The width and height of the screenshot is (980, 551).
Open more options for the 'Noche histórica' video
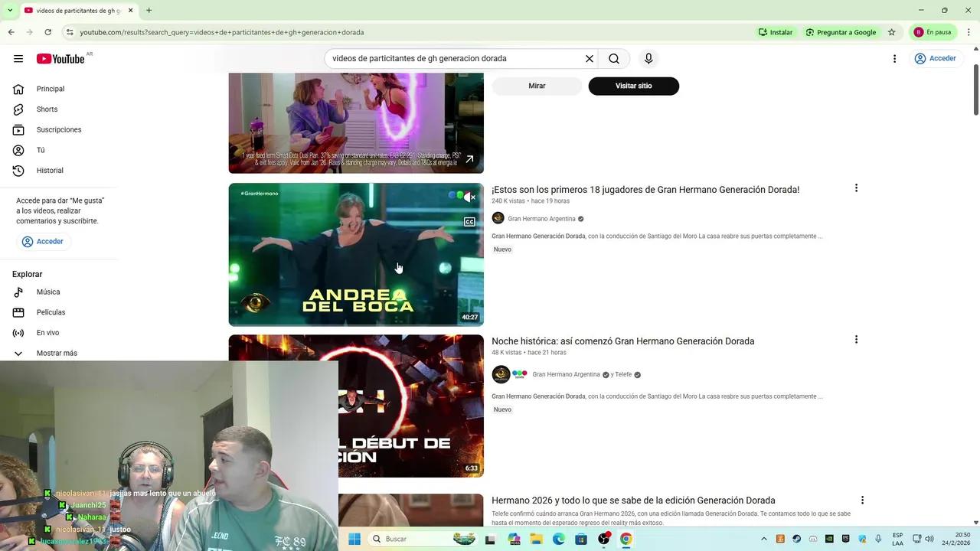pos(856,340)
